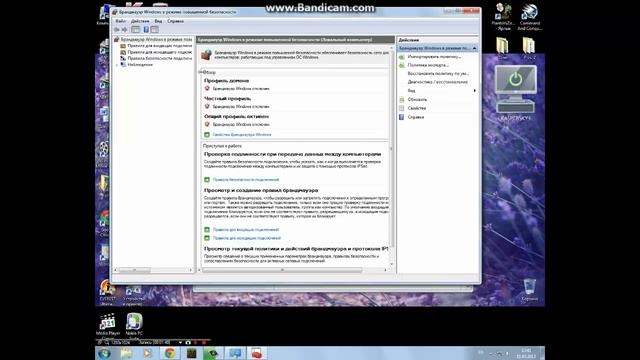Click Диагностика / восстановление action
Screen dimensions: 640x360
click(438, 82)
